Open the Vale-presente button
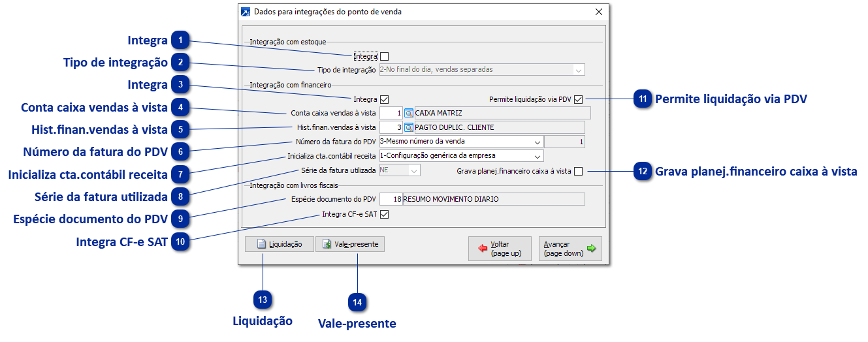Screen dimensions: 868x342 tap(350, 244)
